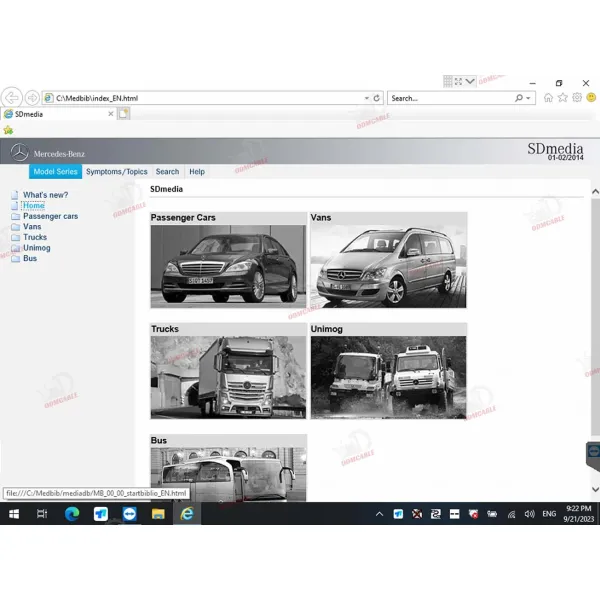Open the network Wi-Fi tray icon
Image resolution: width=600 pixels, height=600 pixels.
pyautogui.click(x=511, y=514)
